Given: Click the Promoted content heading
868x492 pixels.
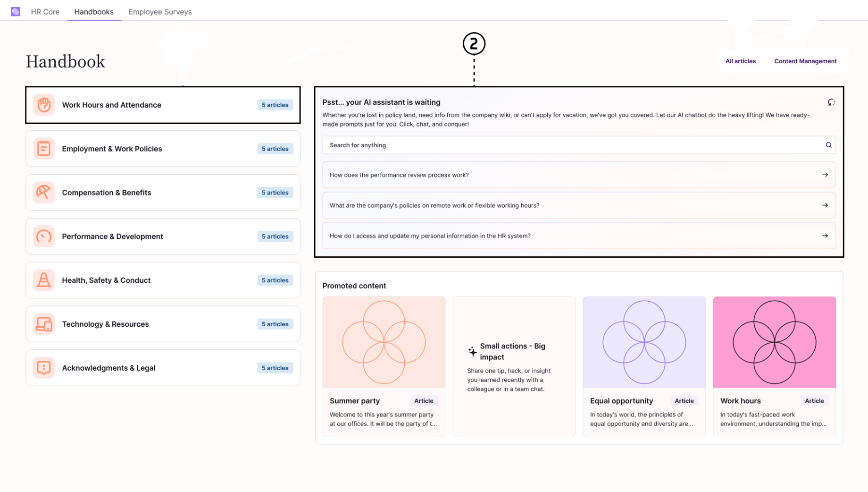Looking at the screenshot, I should click(354, 286).
